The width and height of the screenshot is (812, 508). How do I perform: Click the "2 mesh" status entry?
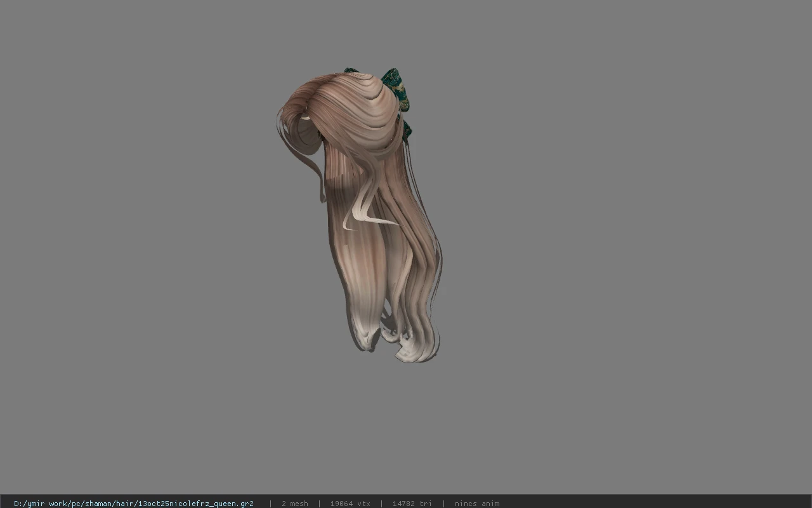(x=295, y=504)
